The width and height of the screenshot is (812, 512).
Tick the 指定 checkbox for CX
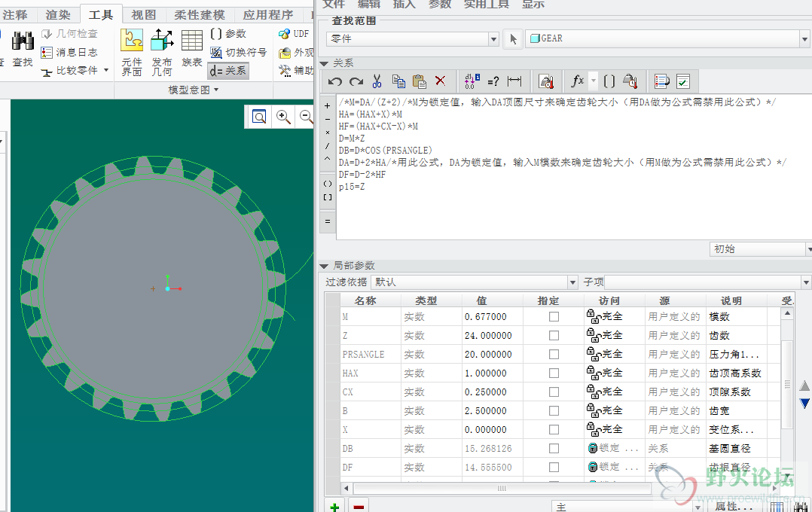point(554,392)
